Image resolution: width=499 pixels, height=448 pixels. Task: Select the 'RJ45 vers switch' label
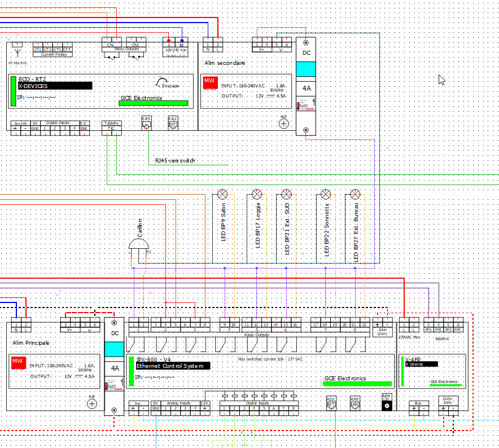point(175,161)
